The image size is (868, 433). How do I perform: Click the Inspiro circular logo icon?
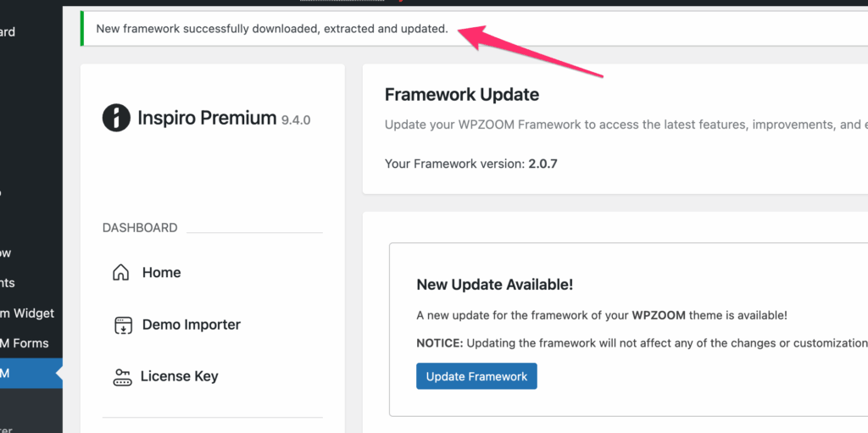[x=116, y=118]
